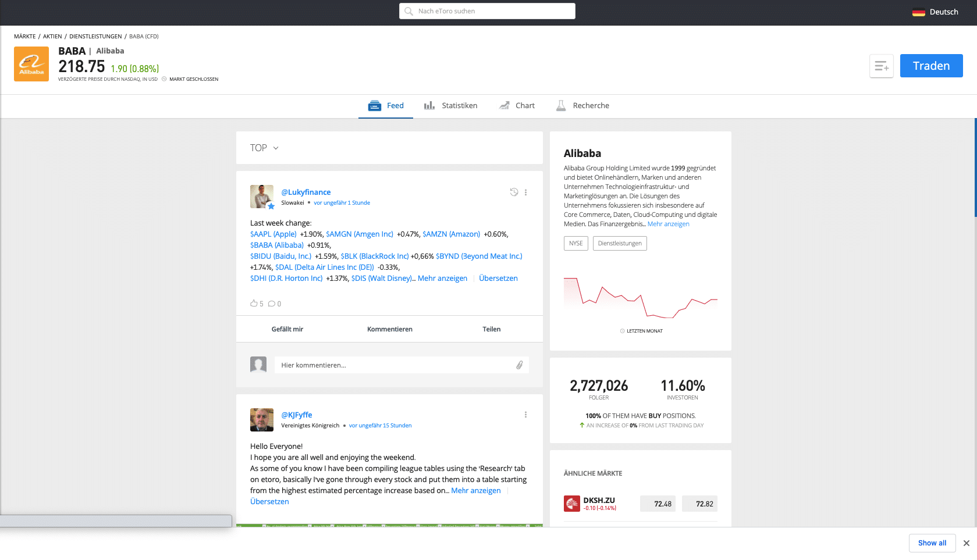
Task: Click the search magnifier icon
Action: (408, 11)
